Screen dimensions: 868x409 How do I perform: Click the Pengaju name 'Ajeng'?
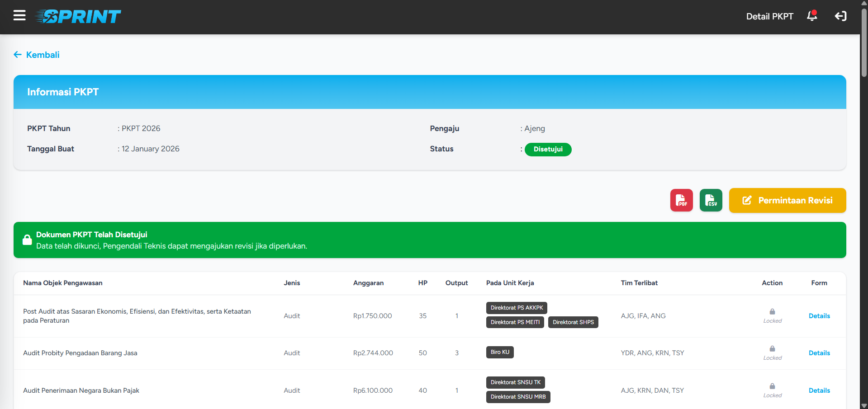tap(535, 128)
